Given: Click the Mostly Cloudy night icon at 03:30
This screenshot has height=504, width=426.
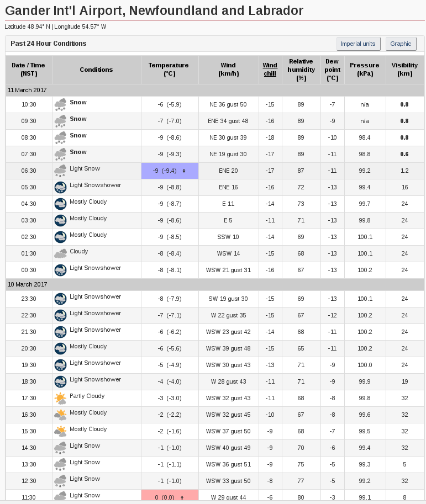Looking at the screenshot, I should (x=60, y=220).
